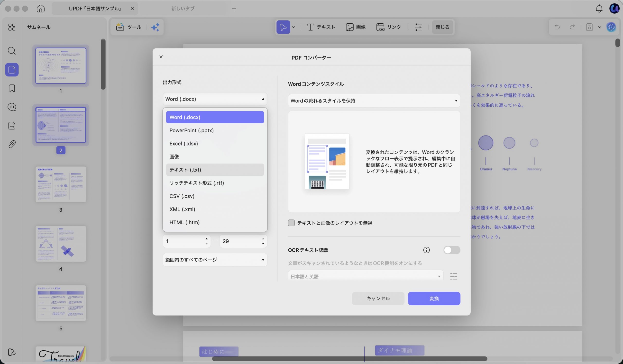Select Word (.docx) in the list
Screen dimensions: 623x364
tap(215, 117)
